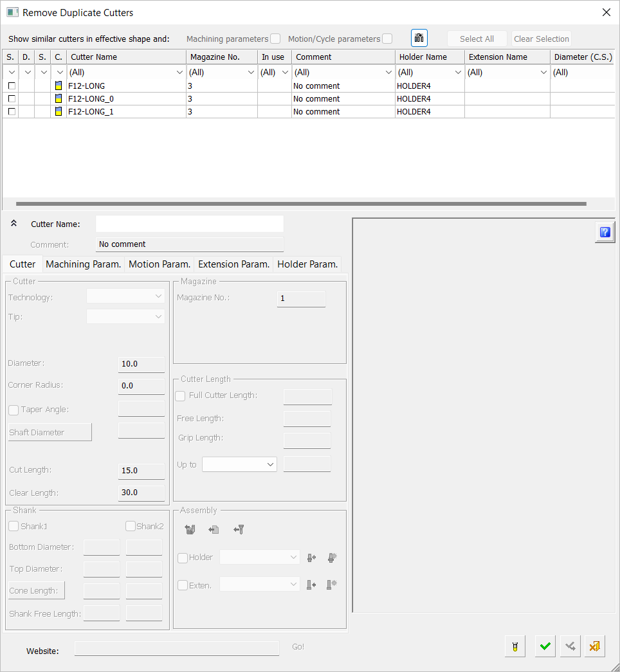The height and width of the screenshot is (672, 620).
Task: Check the select box for F12-LONG
Action: click(12, 86)
